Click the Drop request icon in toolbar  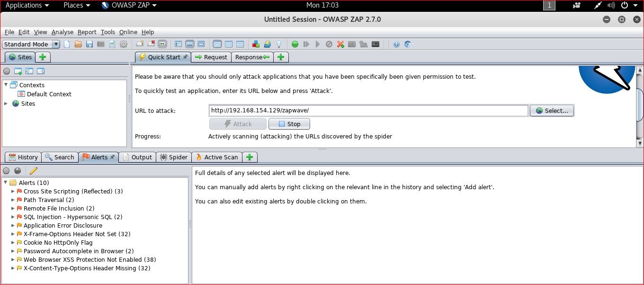pyautogui.click(x=329, y=44)
